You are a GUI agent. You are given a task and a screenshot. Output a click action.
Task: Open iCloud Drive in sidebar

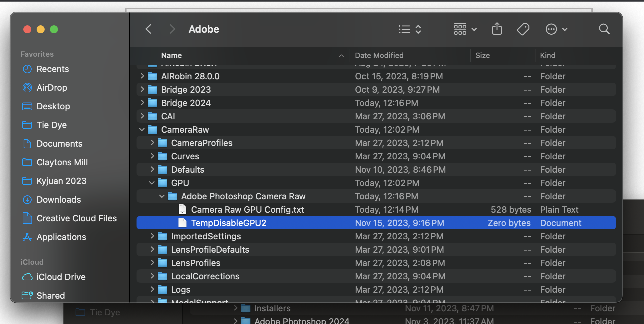pos(61,277)
